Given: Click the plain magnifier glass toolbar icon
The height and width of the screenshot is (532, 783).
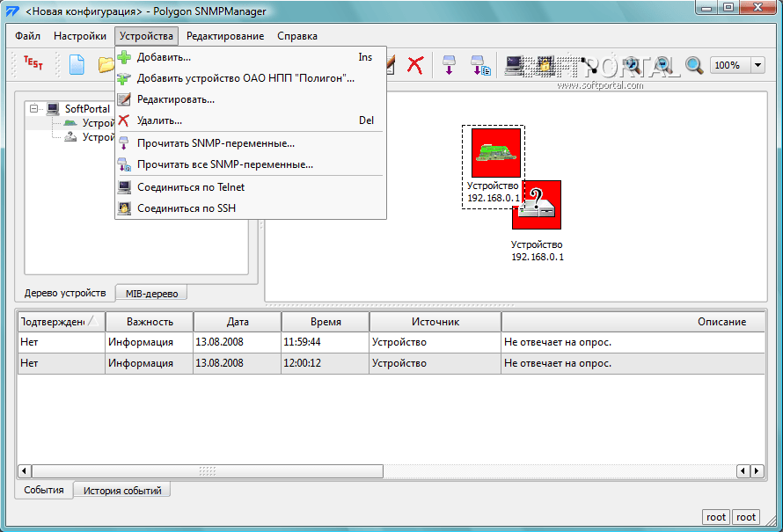Looking at the screenshot, I should click(x=694, y=65).
